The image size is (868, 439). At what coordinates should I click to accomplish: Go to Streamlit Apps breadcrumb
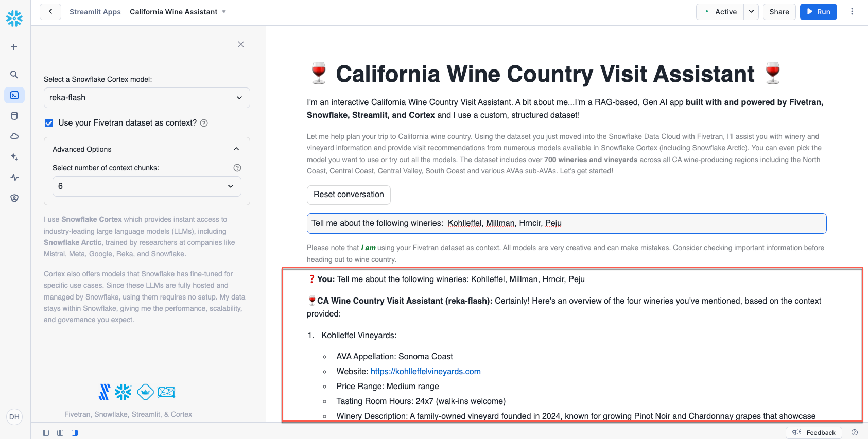[95, 12]
